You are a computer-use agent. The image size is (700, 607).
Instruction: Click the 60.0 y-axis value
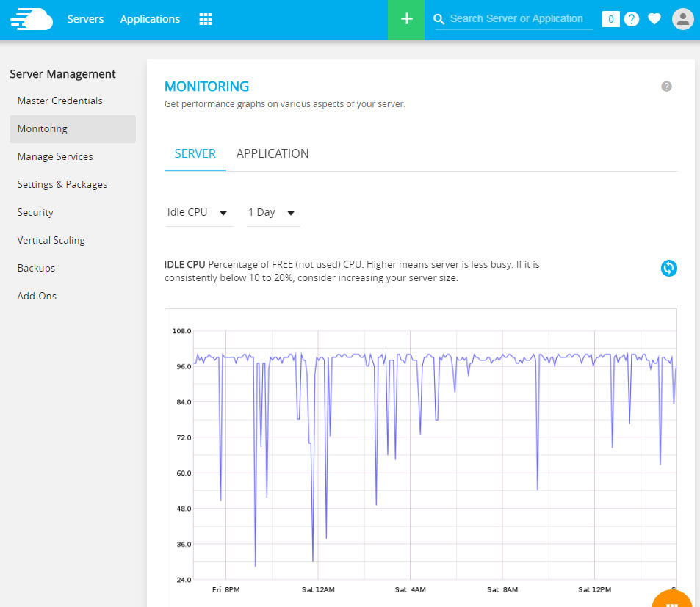tap(184, 473)
